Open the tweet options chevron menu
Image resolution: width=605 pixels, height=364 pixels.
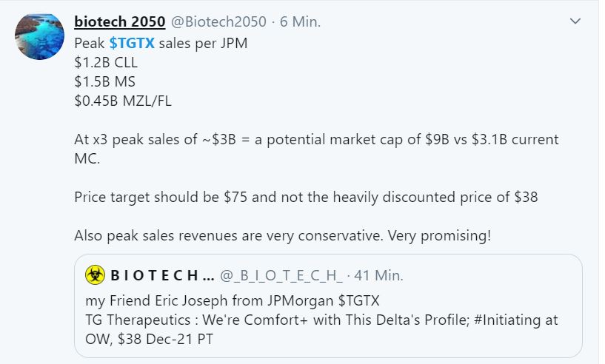[x=575, y=21]
